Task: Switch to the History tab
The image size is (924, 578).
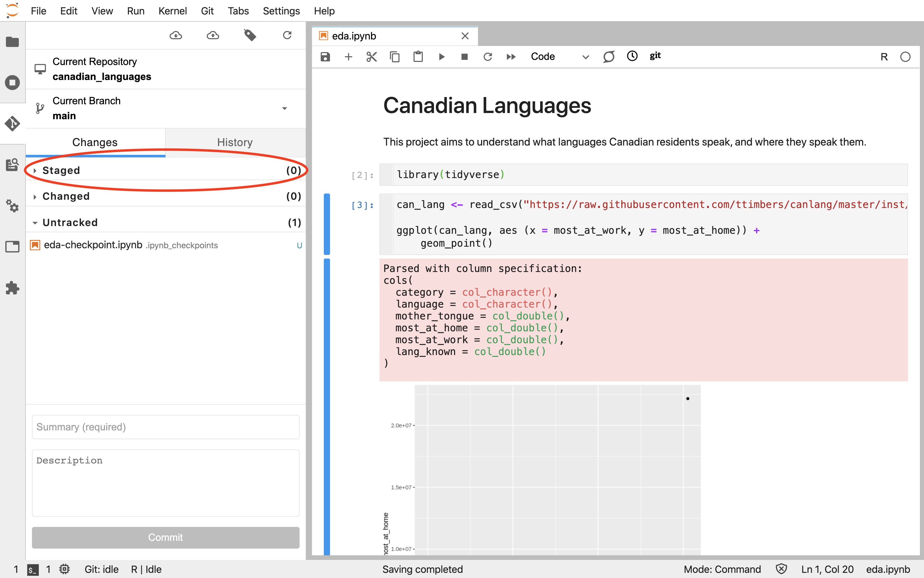Action: click(235, 143)
